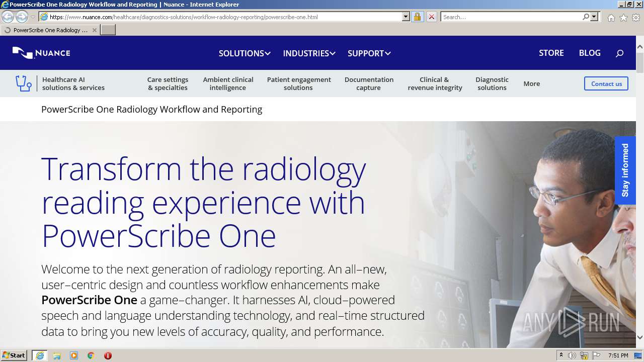Image resolution: width=644 pixels, height=362 pixels.
Task: Open Diagnostic solutions menu
Action: pyautogui.click(x=492, y=83)
